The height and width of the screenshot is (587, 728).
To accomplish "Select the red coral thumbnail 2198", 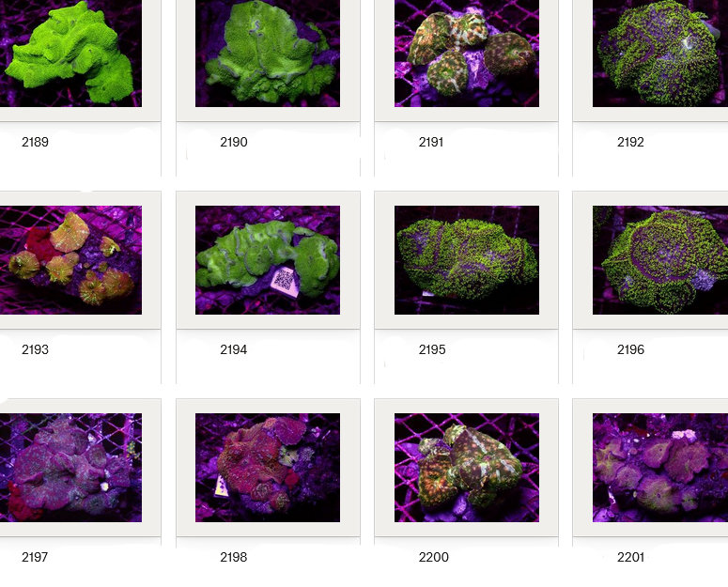I will coord(268,468).
